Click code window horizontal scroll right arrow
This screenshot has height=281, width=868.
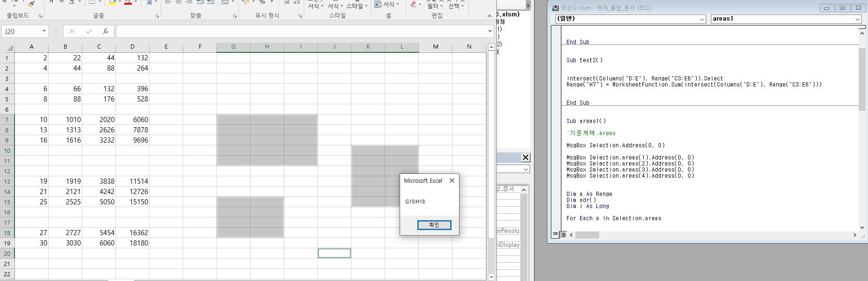(x=854, y=235)
